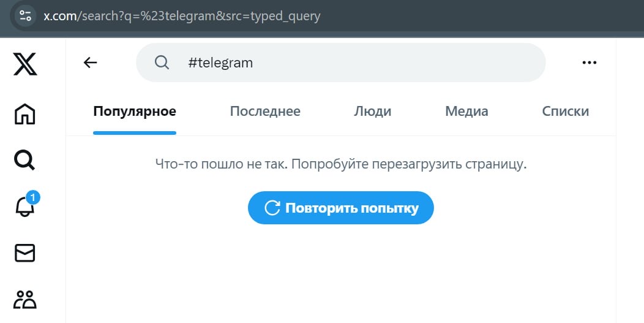Switch to the Популярное tab
This screenshot has height=323, width=644.
(x=135, y=111)
